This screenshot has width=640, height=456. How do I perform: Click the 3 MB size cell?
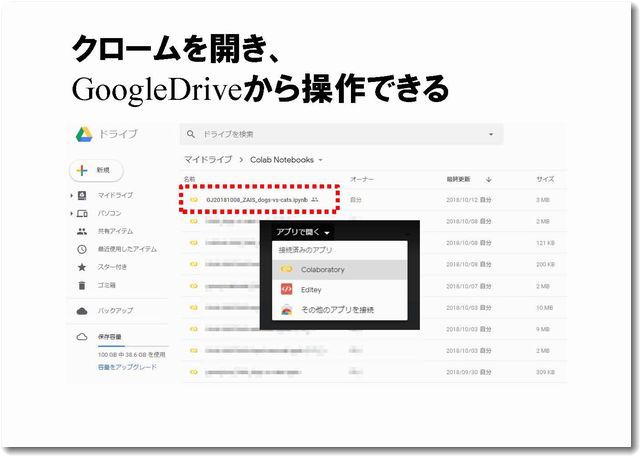click(543, 200)
